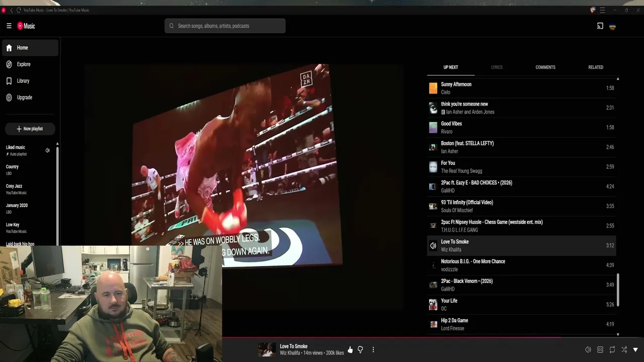Play Boston (feat. STELLA LEFTY) in queue
The width and height of the screenshot is (644, 362).
coord(521,147)
